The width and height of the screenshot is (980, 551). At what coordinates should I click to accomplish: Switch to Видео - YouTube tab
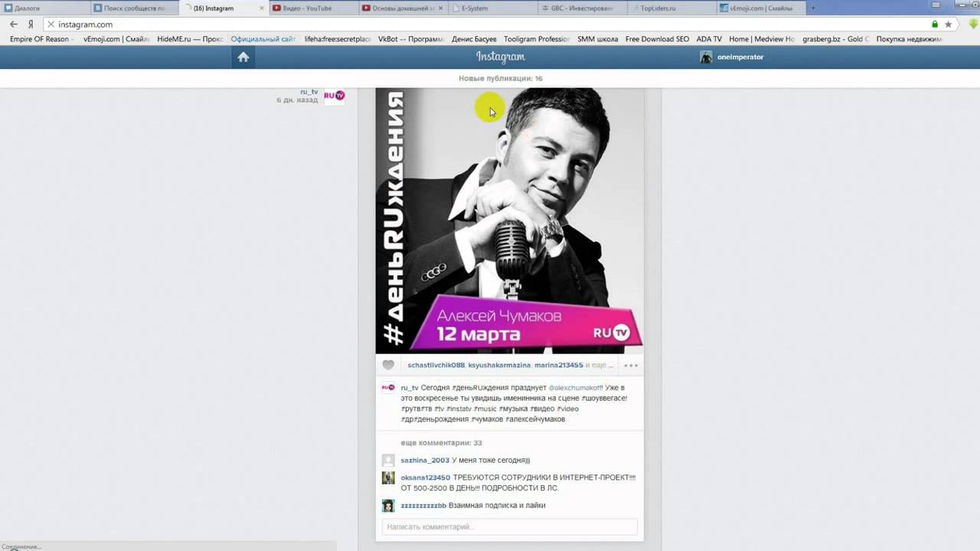(314, 8)
